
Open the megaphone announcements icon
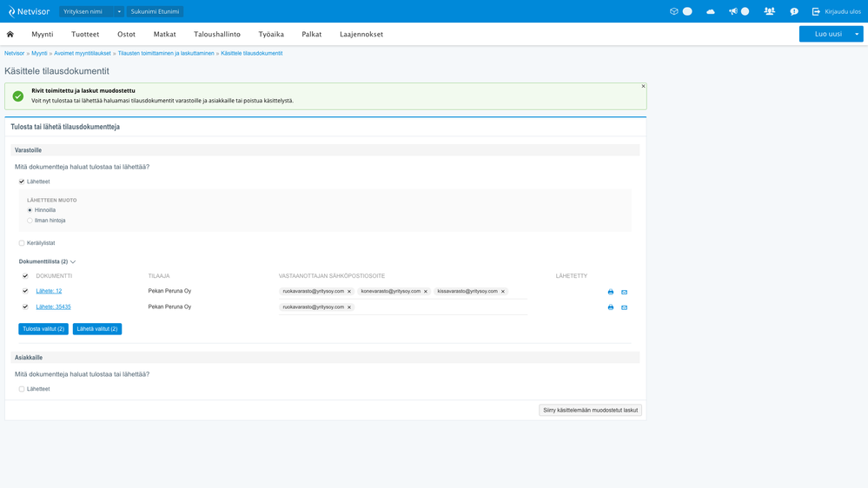[x=733, y=11]
